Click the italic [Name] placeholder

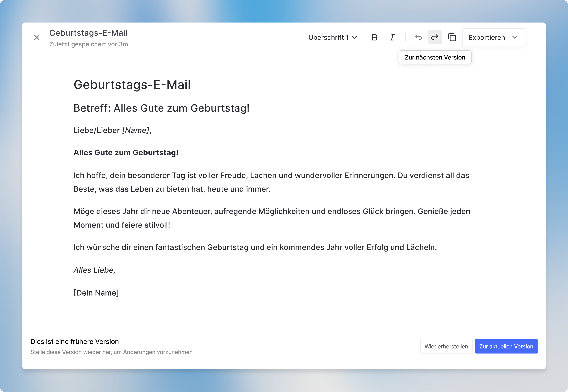click(136, 130)
